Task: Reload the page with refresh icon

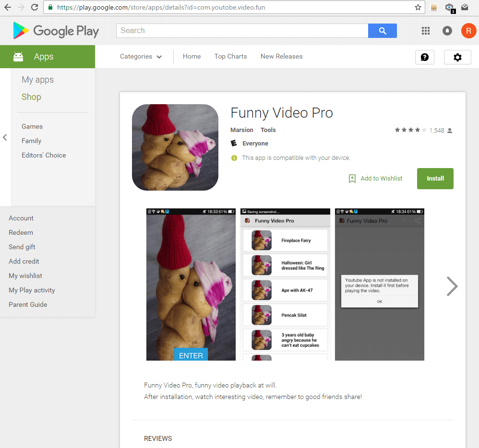Action: click(x=35, y=7)
